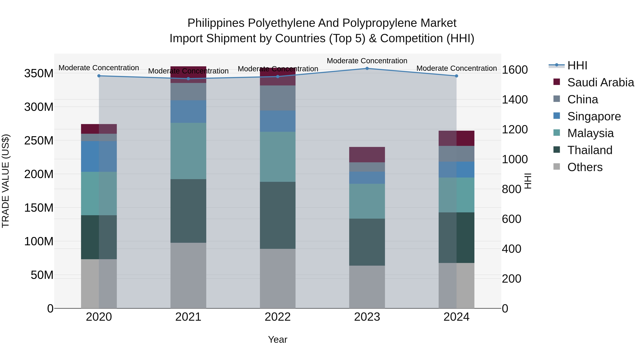The width and height of the screenshot is (644, 362).
Task: Click the 2024 Saudi Arabia bar segment
Action: tap(457, 138)
